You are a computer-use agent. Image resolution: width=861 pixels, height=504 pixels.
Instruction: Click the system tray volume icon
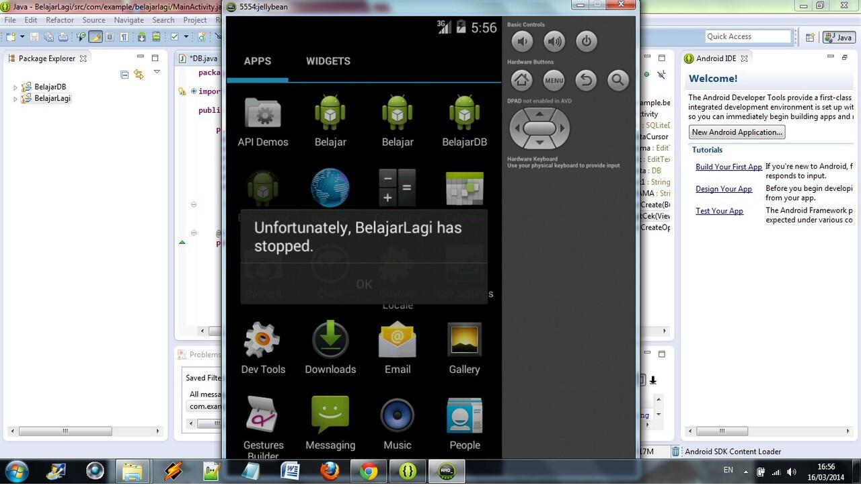click(791, 472)
